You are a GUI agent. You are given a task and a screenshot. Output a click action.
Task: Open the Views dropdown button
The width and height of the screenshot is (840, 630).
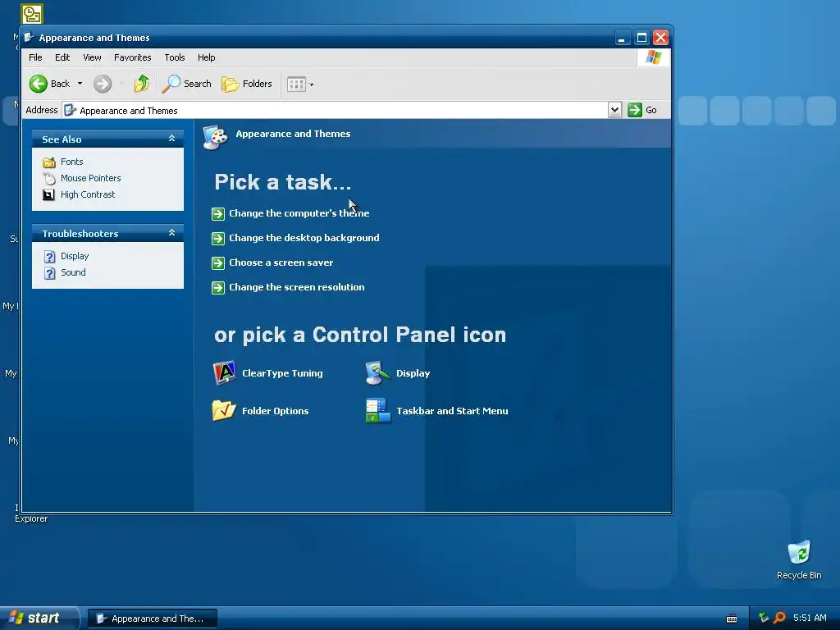point(300,84)
